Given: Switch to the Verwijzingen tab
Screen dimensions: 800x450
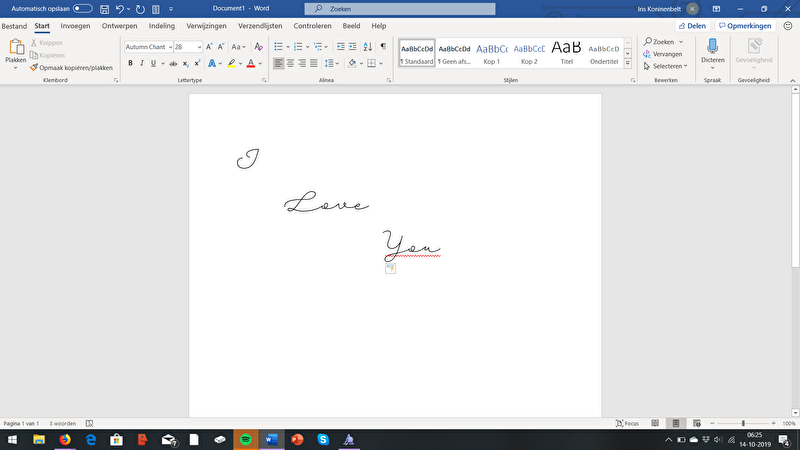Looking at the screenshot, I should point(207,25).
